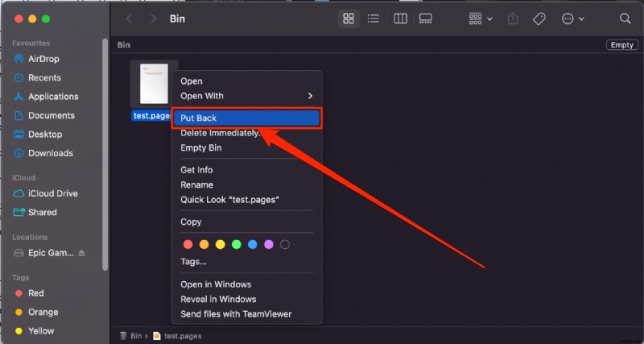Go back with the left chevron
This screenshot has height=344, width=644.
(x=130, y=19)
